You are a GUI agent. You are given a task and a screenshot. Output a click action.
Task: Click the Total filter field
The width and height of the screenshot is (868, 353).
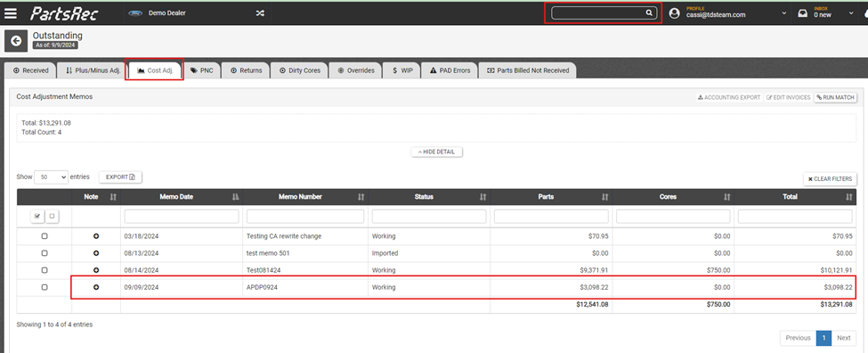point(796,216)
